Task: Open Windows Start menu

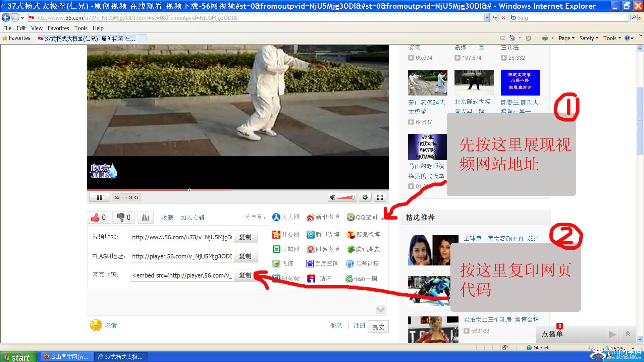Action: (18, 357)
